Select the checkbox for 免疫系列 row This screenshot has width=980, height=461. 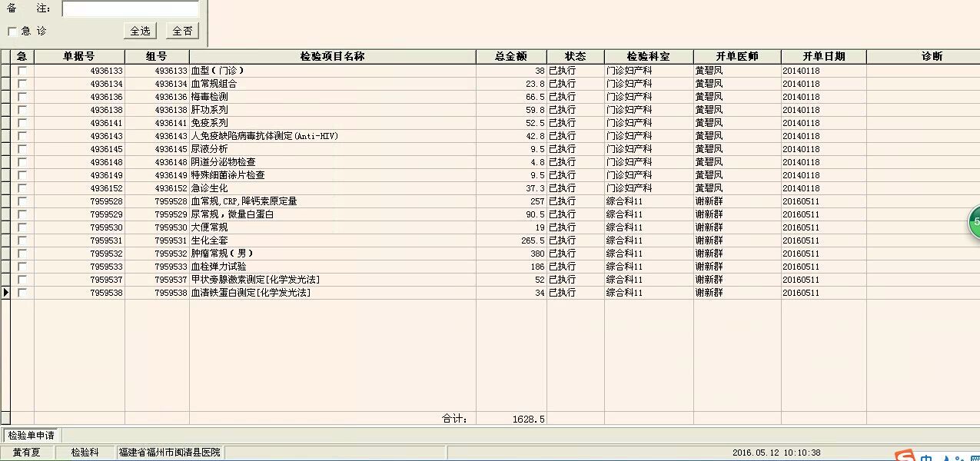pyautogui.click(x=22, y=123)
